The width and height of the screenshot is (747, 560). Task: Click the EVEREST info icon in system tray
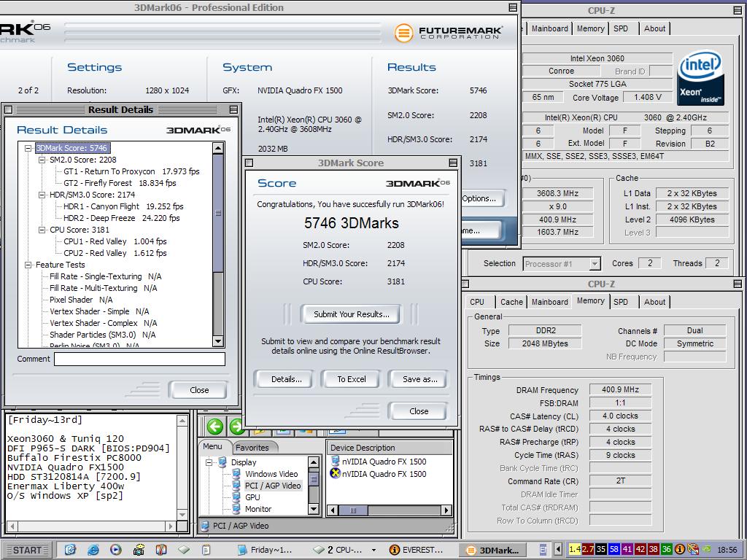point(680,550)
